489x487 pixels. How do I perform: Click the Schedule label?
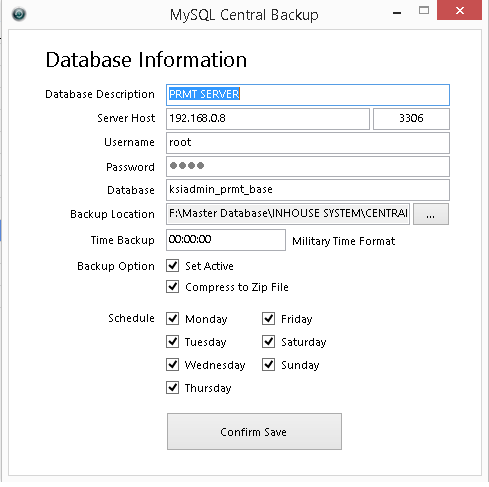pos(131,318)
